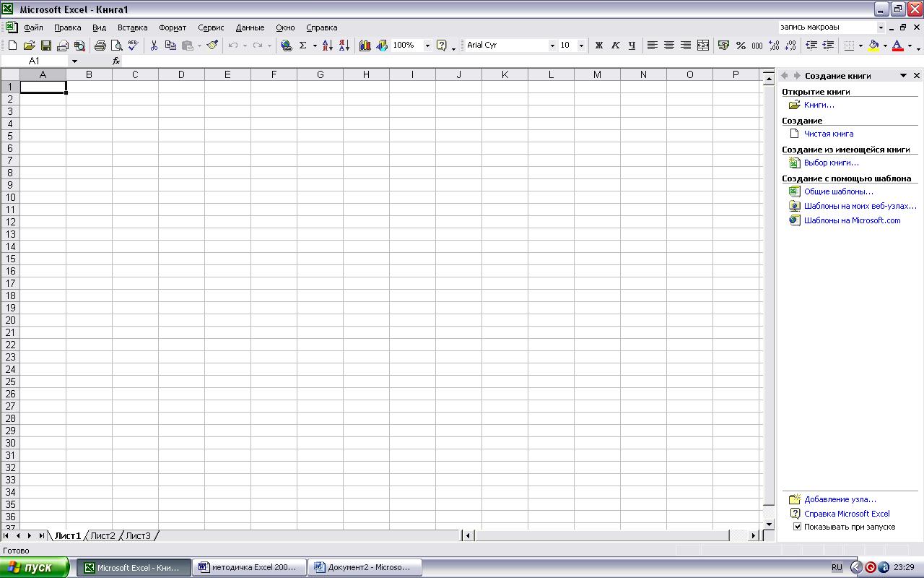Open Print Preview from the toolbar
Viewport: 924px width, 578px height.
pos(117,45)
